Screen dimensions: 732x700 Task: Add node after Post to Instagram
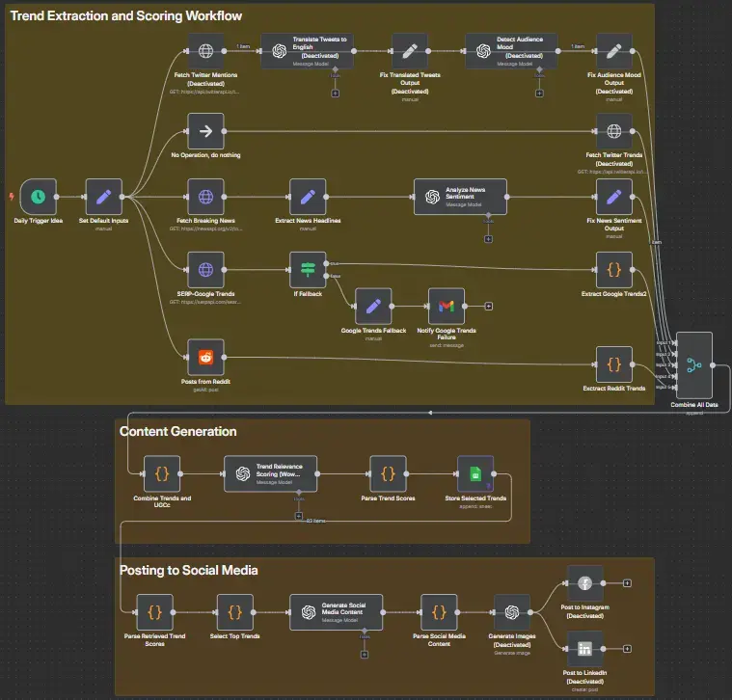[628, 583]
